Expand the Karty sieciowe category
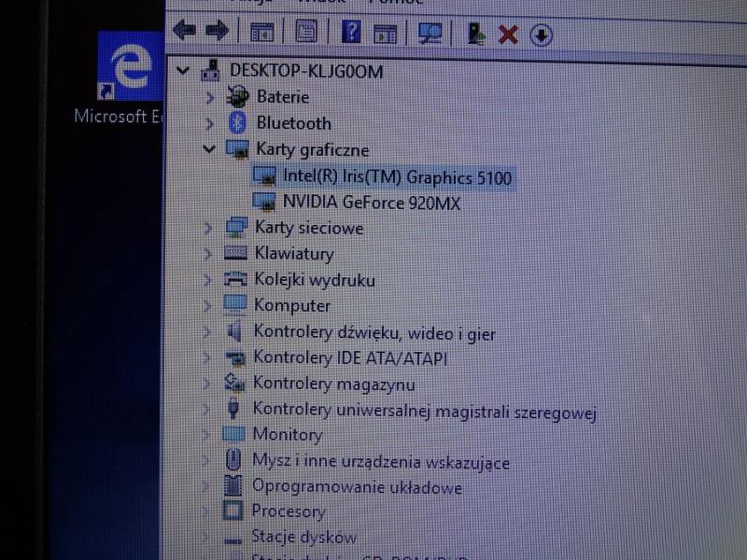The height and width of the screenshot is (560, 747). (207, 228)
